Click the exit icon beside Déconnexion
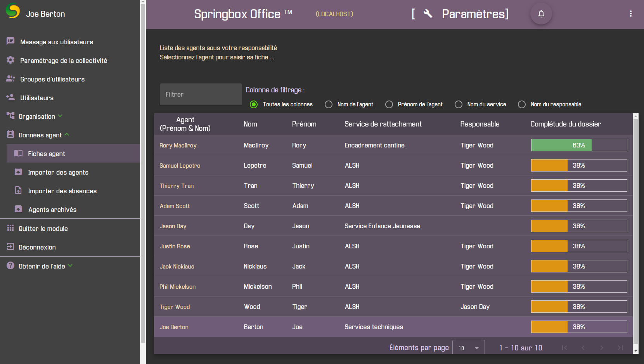The height and width of the screenshot is (364, 644). 10,246
